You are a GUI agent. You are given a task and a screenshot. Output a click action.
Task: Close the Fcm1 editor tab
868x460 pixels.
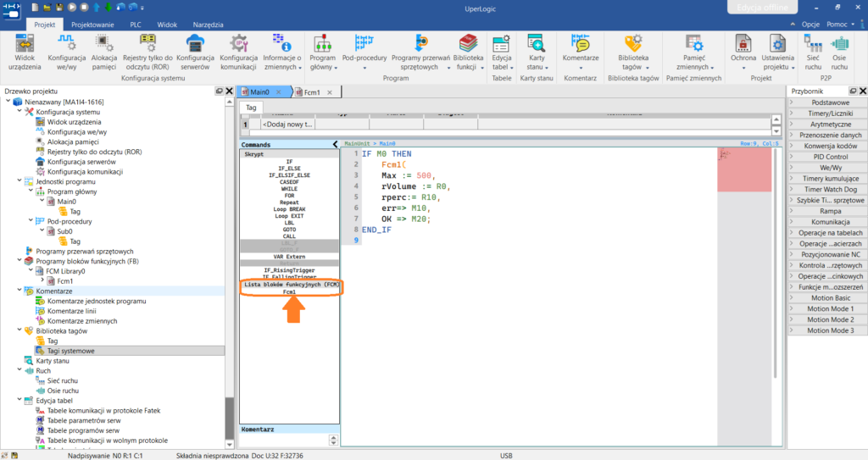tap(330, 92)
